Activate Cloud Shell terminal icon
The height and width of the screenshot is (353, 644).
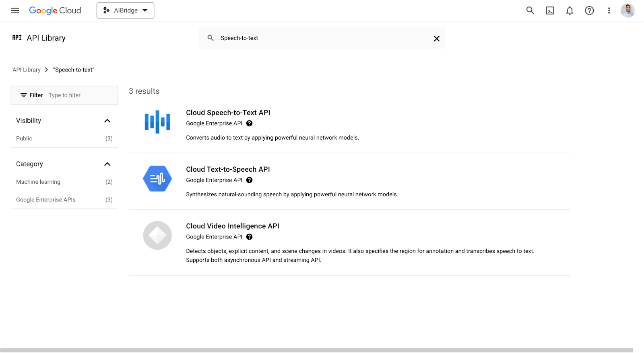(550, 10)
